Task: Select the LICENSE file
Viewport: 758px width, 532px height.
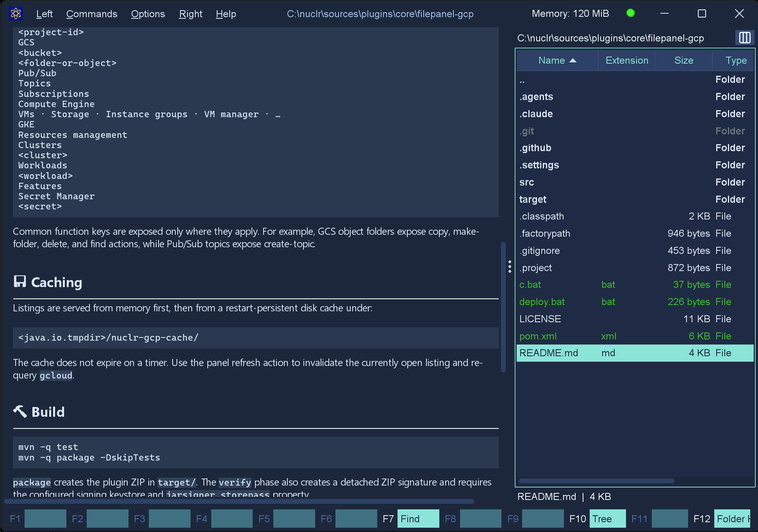Action: point(635,319)
